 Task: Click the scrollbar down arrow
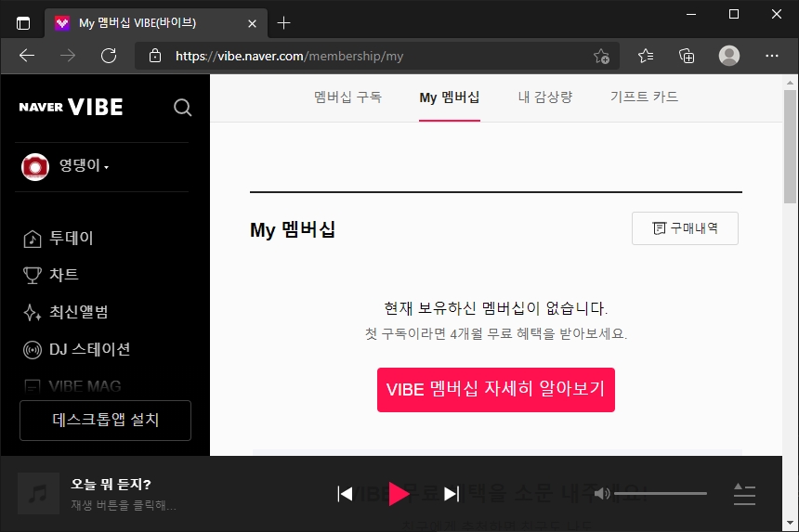[790, 524]
